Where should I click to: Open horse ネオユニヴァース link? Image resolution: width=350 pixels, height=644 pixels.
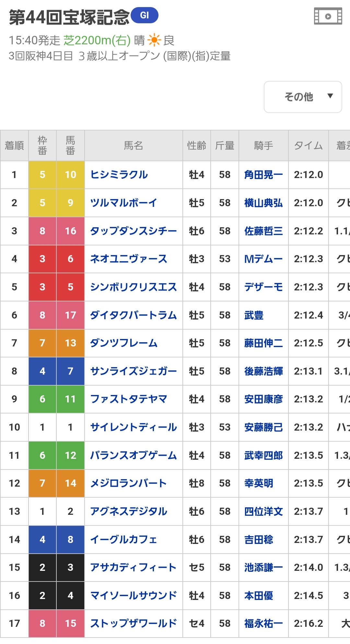[128, 259]
